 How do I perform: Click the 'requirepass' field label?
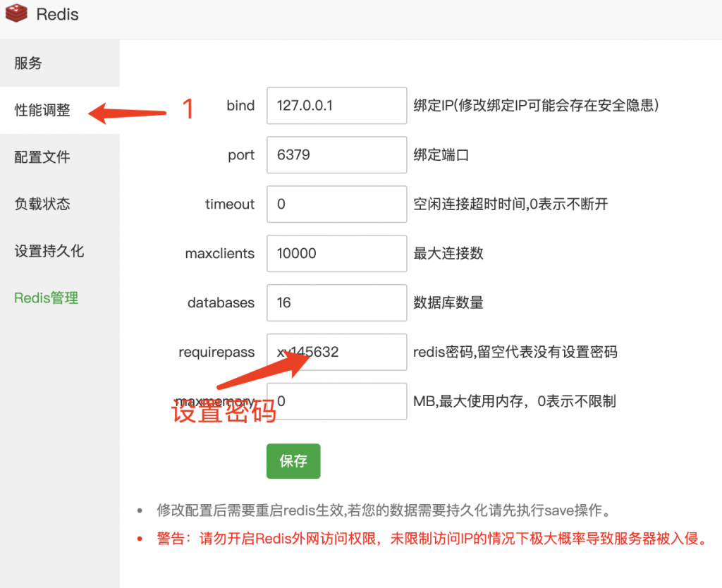pos(216,353)
